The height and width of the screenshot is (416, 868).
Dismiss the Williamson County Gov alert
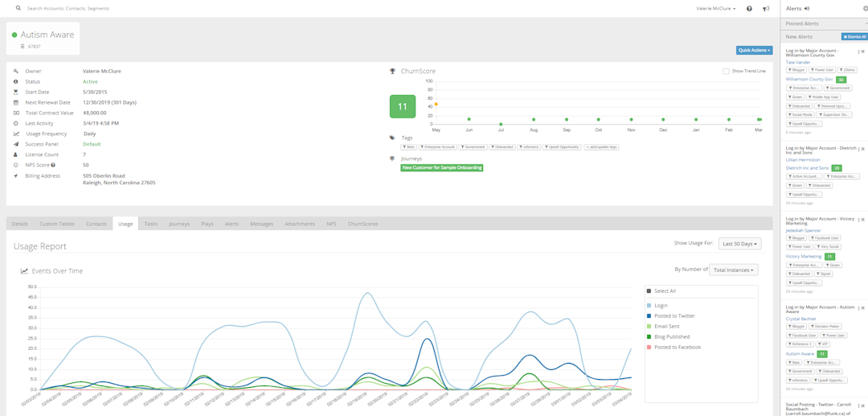(862, 51)
